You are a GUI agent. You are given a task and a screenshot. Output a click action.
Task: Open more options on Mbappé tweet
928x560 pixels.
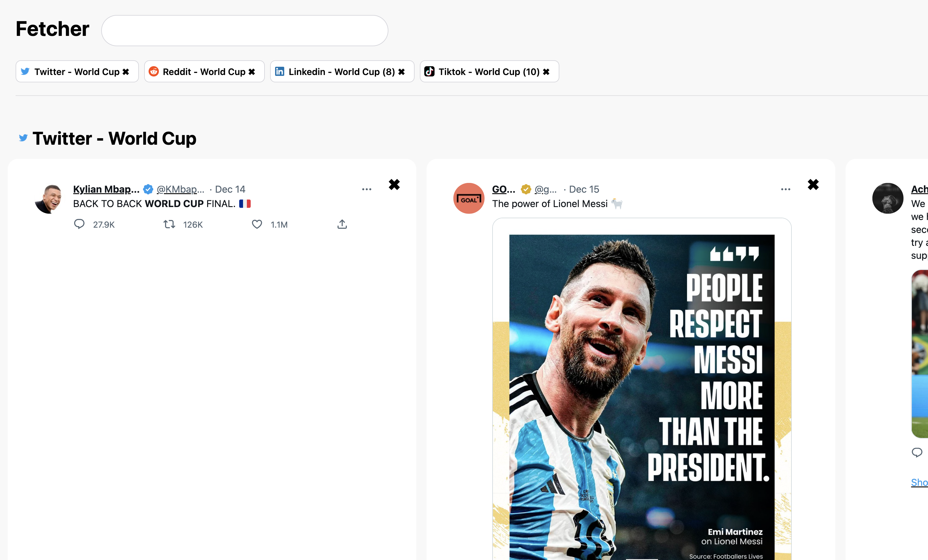pyautogui.click(x=366, y=189)
